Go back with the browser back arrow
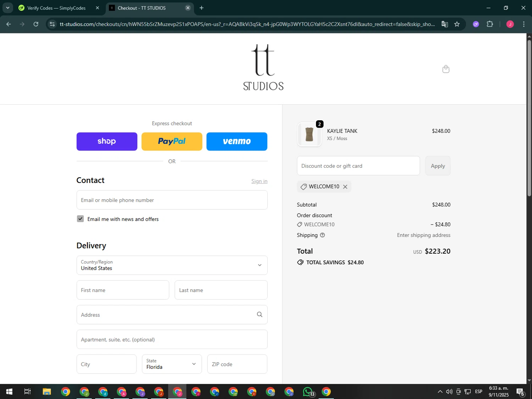Viewport: 532px width, 399px height. coord(9,24)
